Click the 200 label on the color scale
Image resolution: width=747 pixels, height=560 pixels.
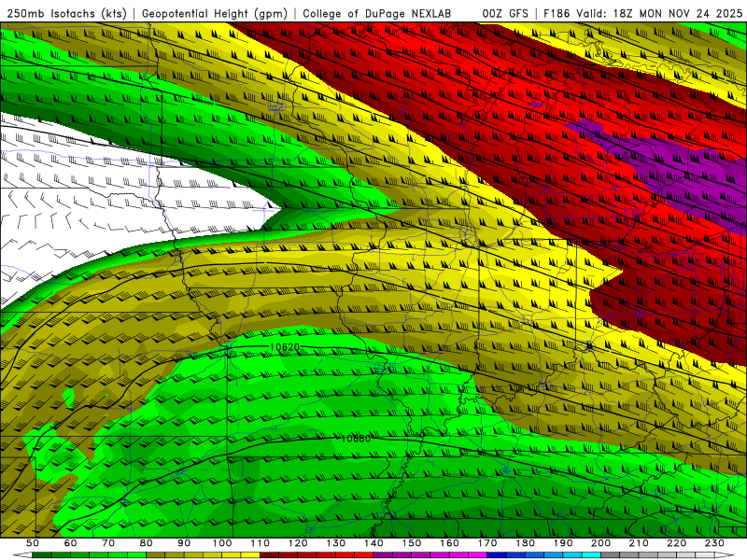600,543
